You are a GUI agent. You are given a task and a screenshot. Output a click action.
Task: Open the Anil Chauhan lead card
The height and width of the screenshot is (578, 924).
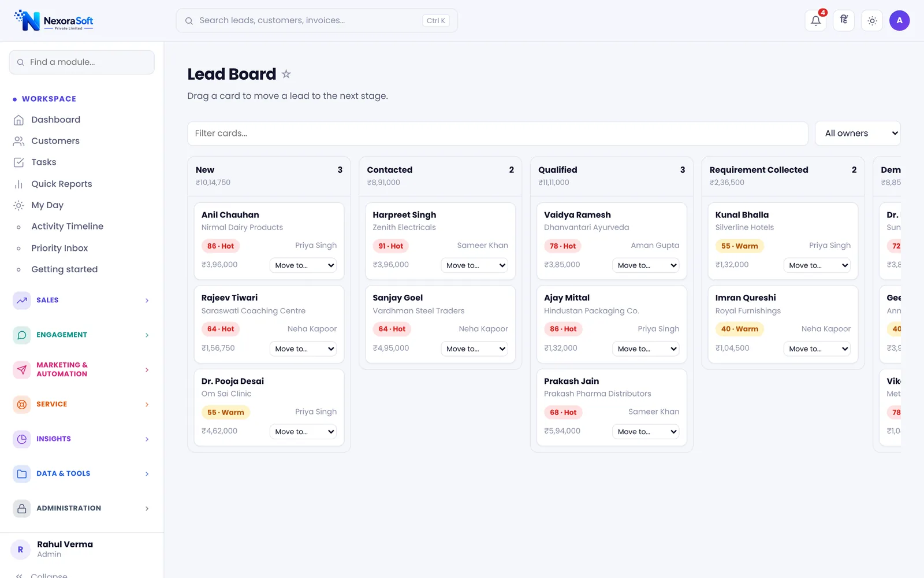269,241
